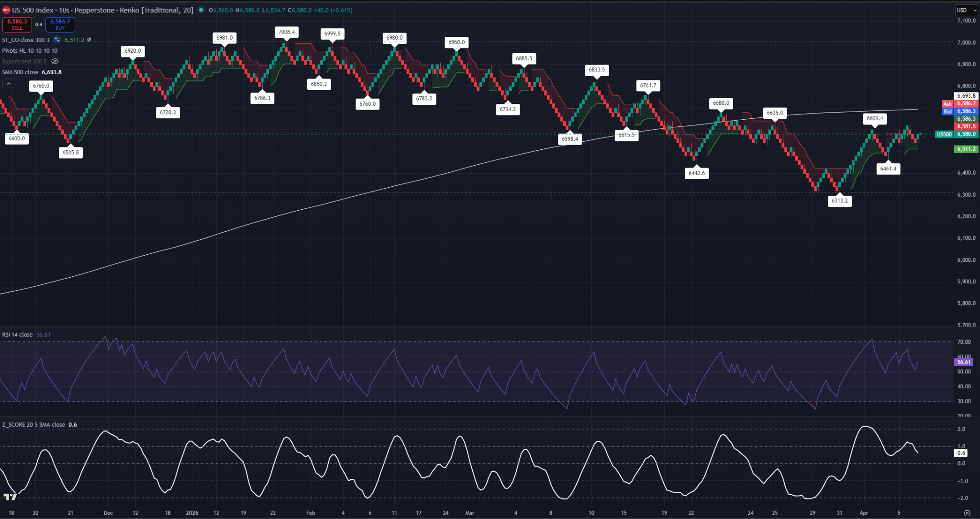The width and height of the screenshot is (980, 519).
Task: Click the +40.0 (+0.61%) change value
Action: pyautogui.click(x=333, y=10)
